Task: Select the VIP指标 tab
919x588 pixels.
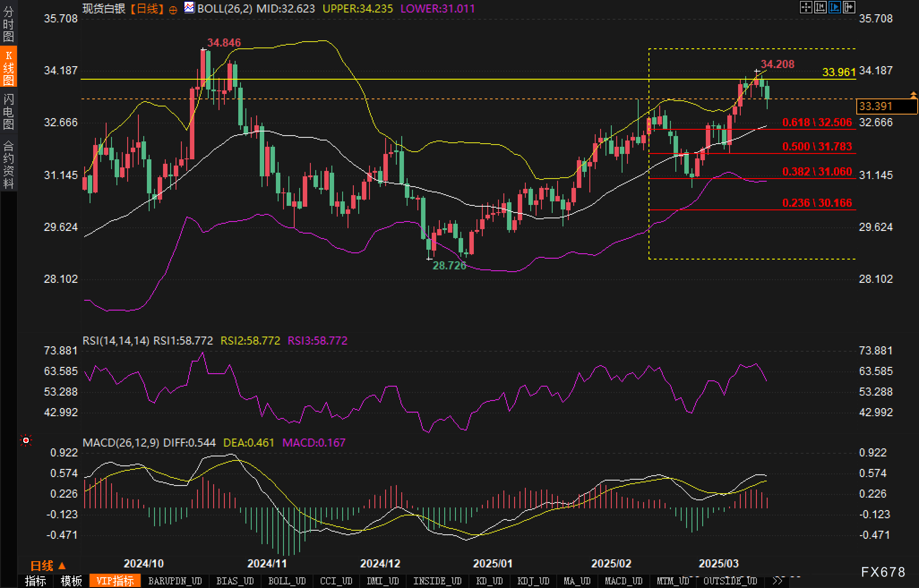Action: click(115, 581)
